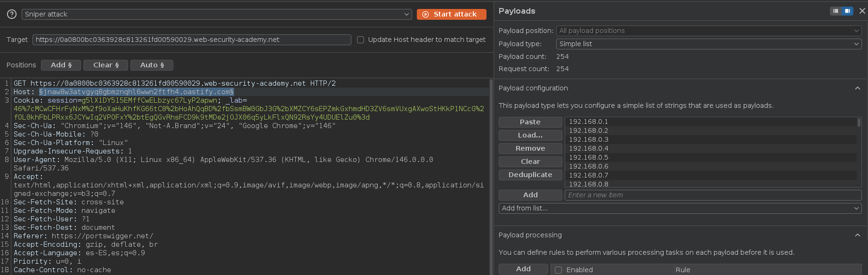Screen dimensions: 868x275
Task: Close the Payloads panel
Action: 862,11
